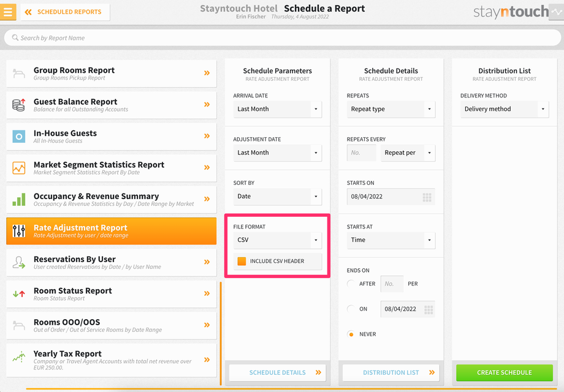Click the Occupancy & Revenue bar chart icon
This screenshot has height=392, width=564.
pyautogui.click(x=19, y=199)
